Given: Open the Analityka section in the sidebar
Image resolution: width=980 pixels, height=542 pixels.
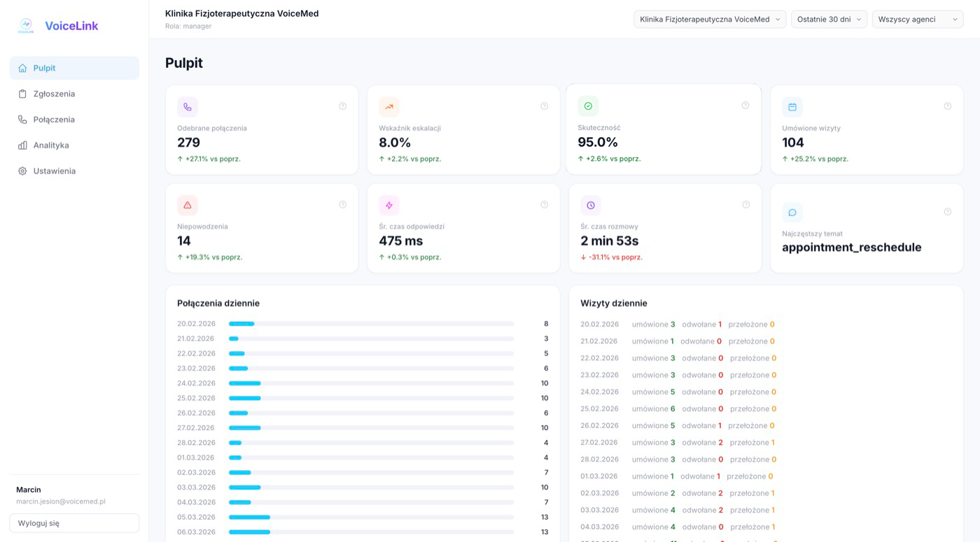Looking at the screenshot, I should click(x=51, y=145).
